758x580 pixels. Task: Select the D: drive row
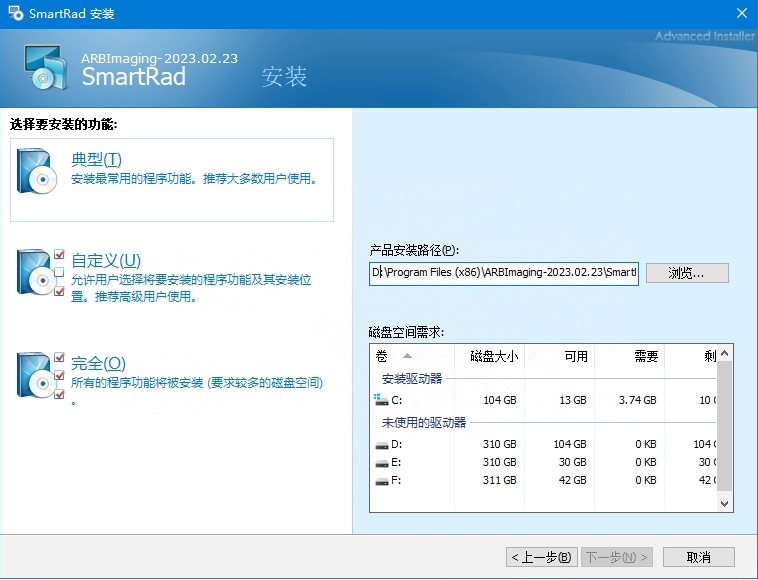pos(543,444)
